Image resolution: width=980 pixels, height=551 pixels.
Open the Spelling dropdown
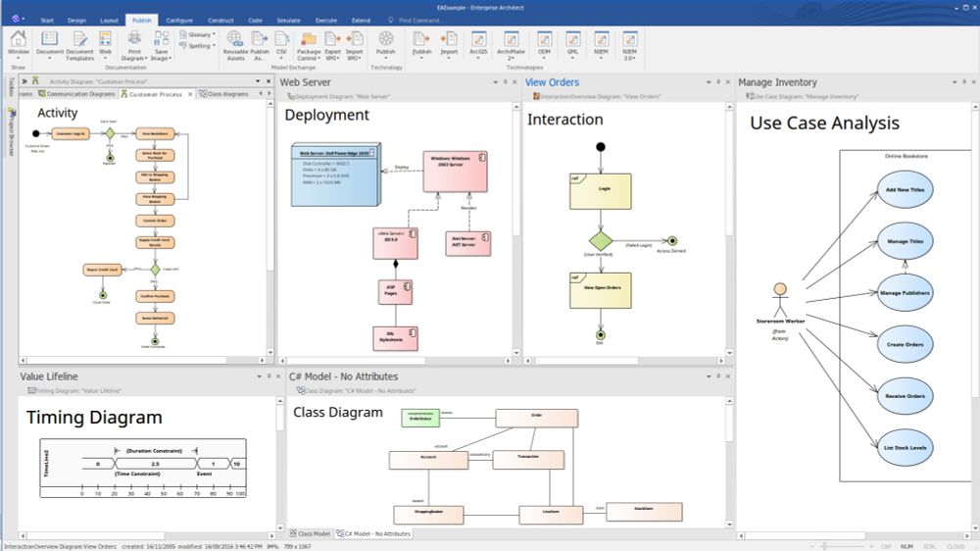(x=198, y=46)
